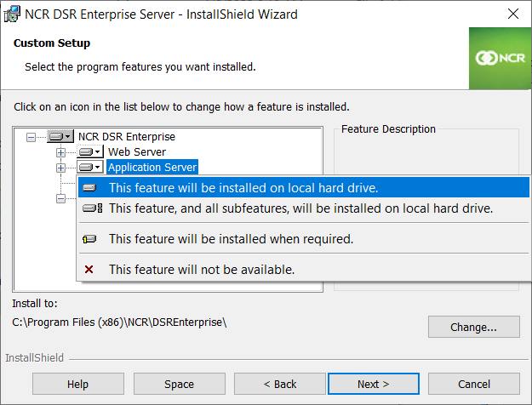Pick 'This feature will be installed on local hard drive'
Image resolution: width=532 pixels, height=405 pixels.
[243, 188]
